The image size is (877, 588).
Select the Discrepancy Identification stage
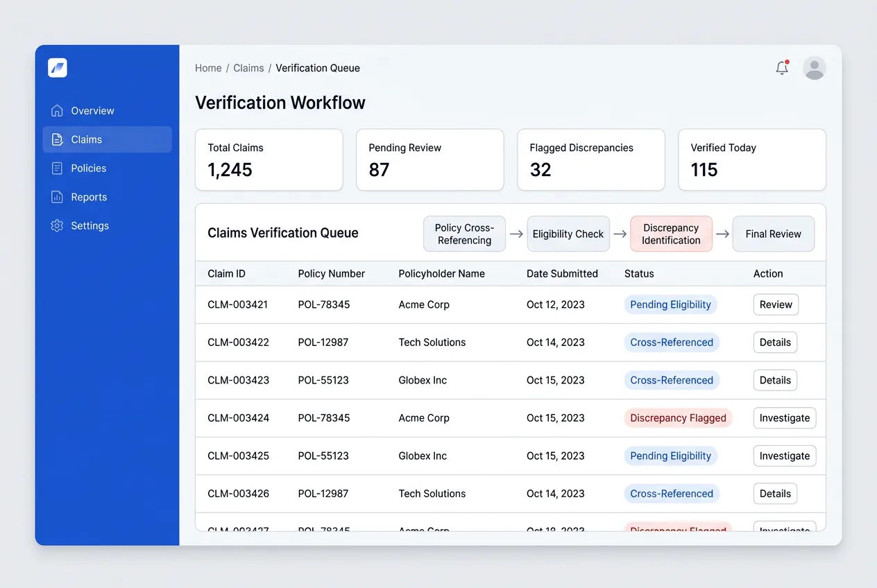click(670, 234)
